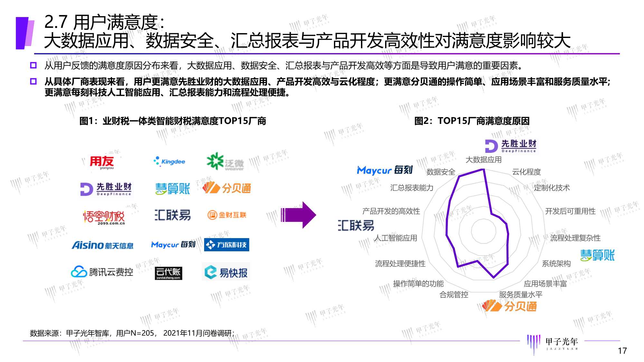Click the 先胜业财 logo above the radar chart
644x362 pixels.
[x=511, y=146]
